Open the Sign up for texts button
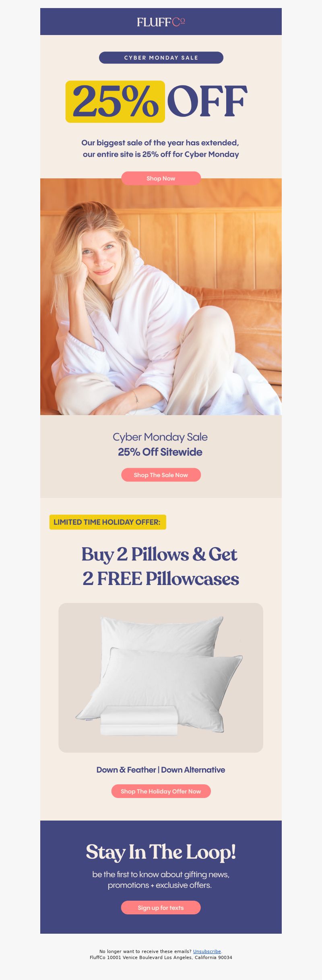 161,908
